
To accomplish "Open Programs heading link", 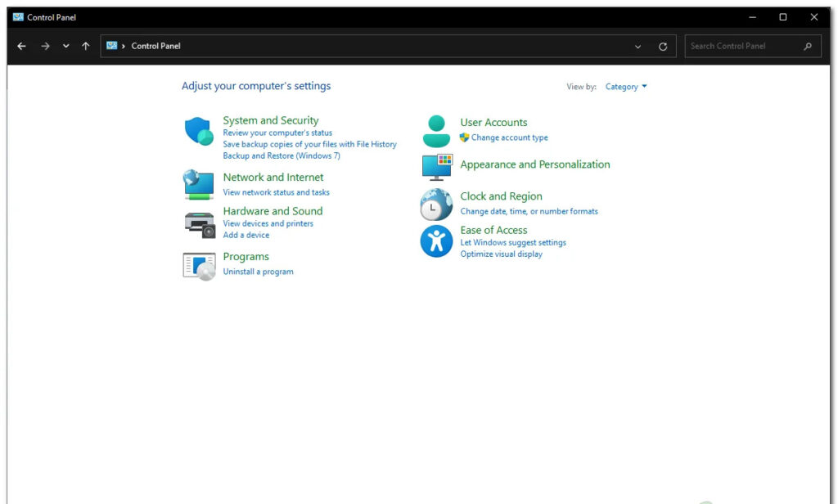I will coord(246,257).
